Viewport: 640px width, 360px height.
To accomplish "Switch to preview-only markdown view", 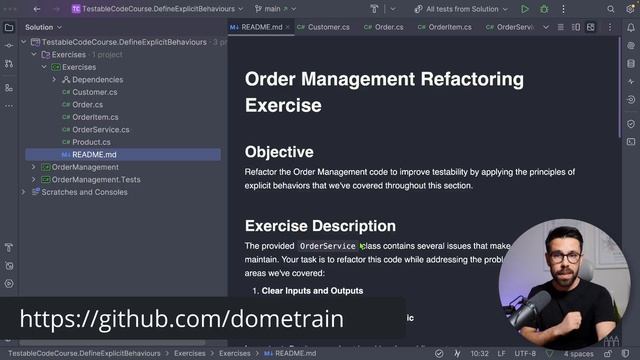I will tap(591, 27).
